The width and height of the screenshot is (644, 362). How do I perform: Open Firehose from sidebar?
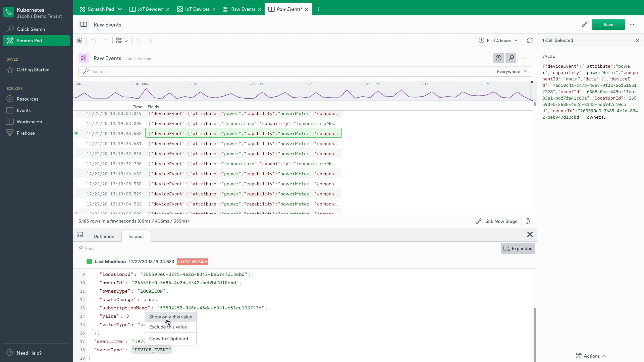point(36,133)
